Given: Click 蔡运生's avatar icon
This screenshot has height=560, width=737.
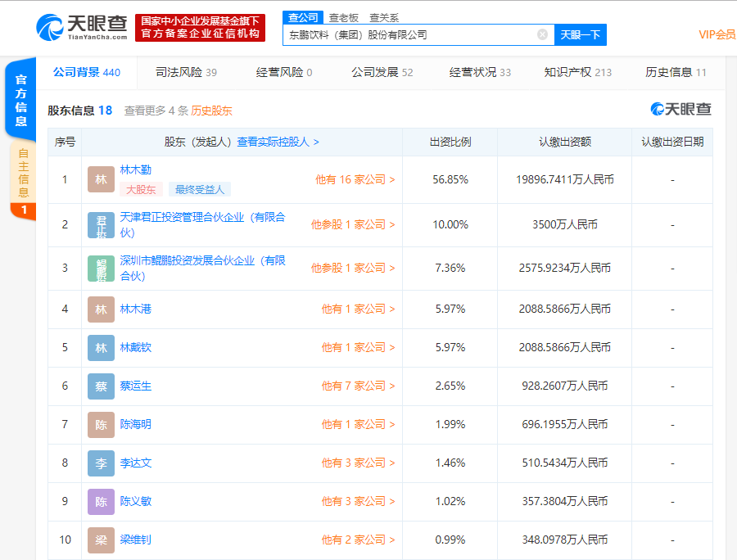Looking at the screenshot, I should [101, 386].
